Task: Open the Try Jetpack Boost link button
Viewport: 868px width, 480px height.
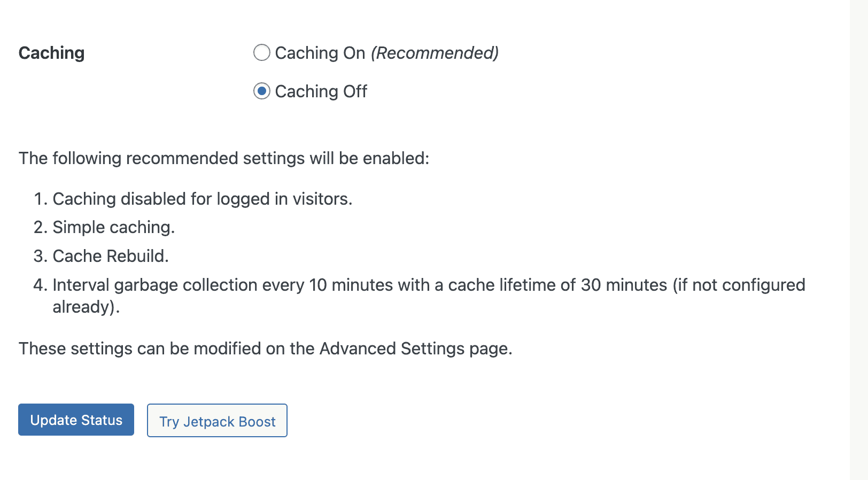Action: 217,421
